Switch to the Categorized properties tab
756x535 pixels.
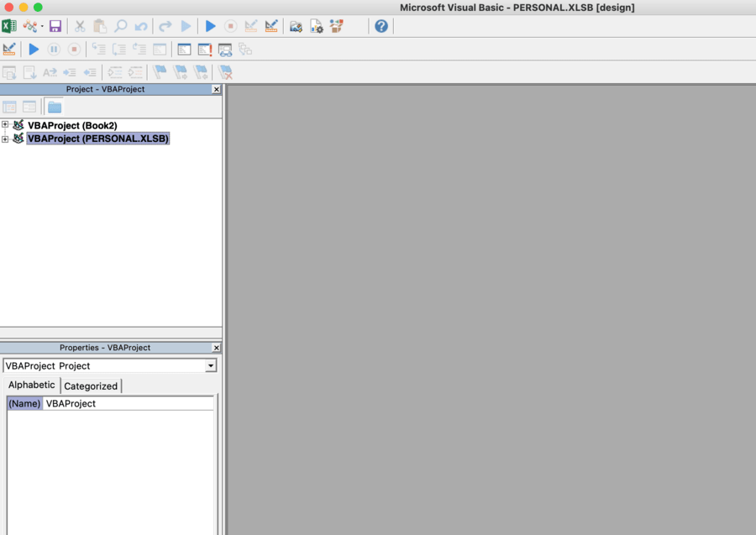coord(91,386)
